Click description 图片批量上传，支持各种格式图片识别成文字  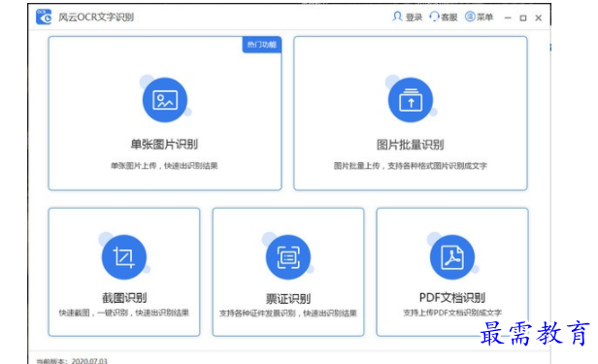pos(411,166)
